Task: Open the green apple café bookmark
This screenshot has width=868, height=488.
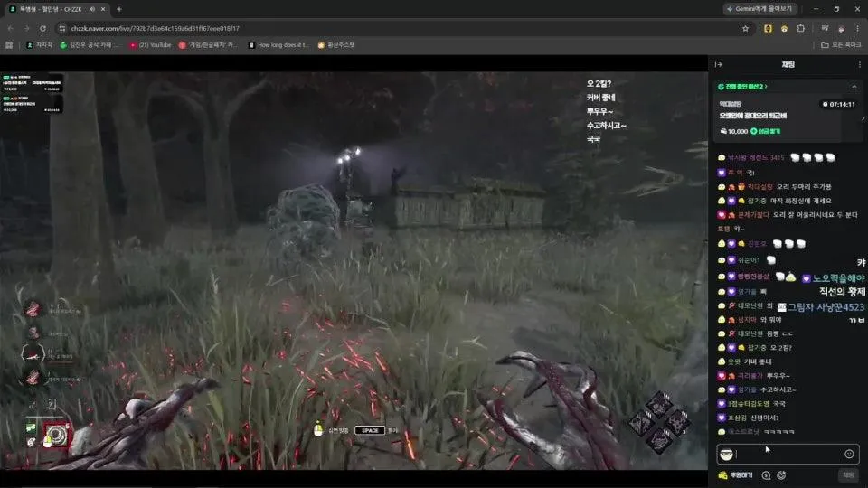Action: coord(90,45)
